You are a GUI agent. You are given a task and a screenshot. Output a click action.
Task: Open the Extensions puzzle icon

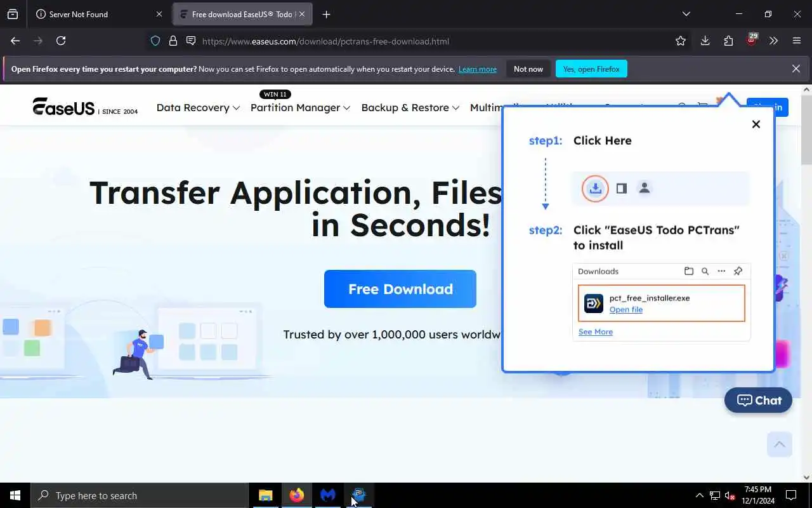728,41
